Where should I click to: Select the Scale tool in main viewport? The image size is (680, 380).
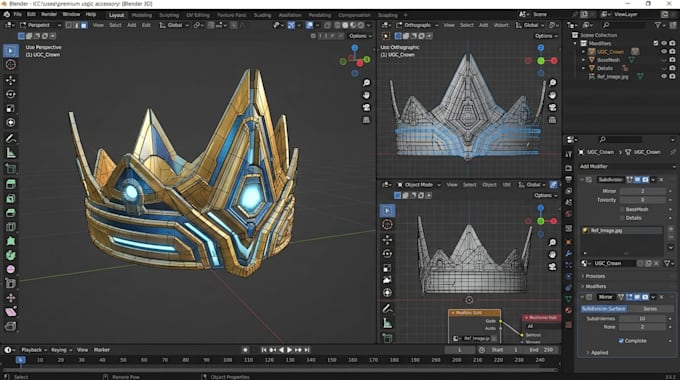pos(10,108)
